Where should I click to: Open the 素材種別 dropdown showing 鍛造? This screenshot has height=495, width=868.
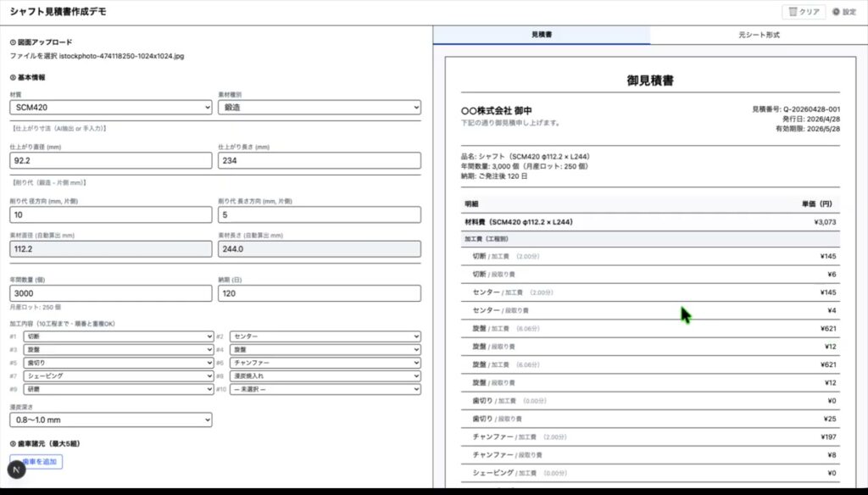[320, 108]
